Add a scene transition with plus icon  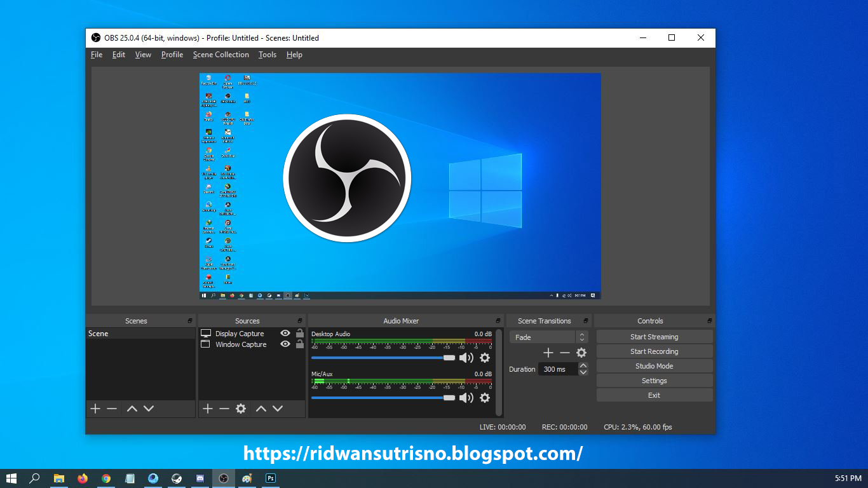[548, 353]
